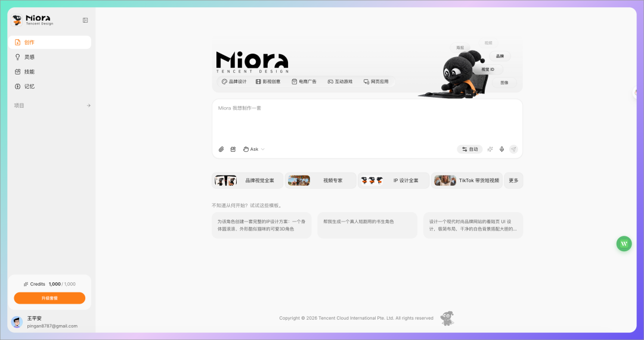Open the Ask mode dropdown

coord(253,149)
